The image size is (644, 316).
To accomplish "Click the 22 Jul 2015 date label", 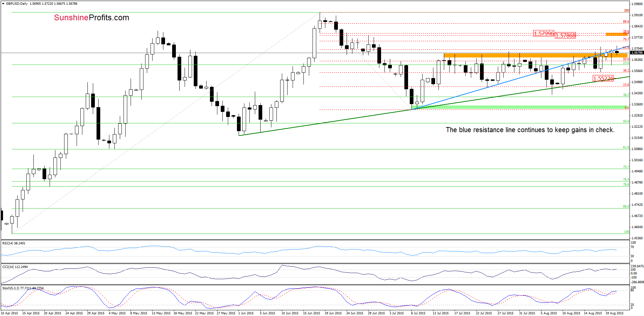I will coord(484,313).
